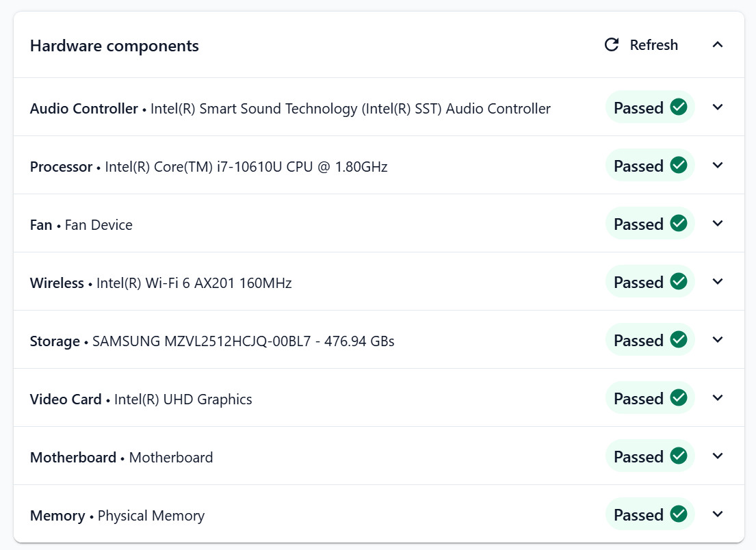Click the Passed checkmark icon for Motherboard
Image resolution: width=756 pixels, height=550 pixels.
click(678, 456)
